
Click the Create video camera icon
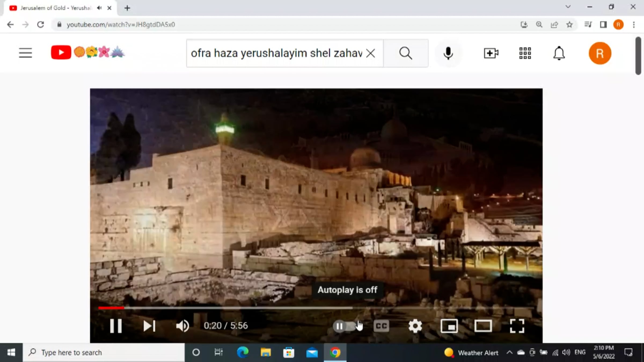[491, 53]
